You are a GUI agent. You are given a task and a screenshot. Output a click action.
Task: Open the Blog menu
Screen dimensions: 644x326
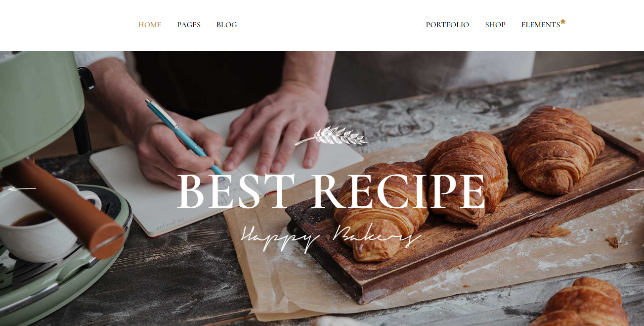click(227, 25)
